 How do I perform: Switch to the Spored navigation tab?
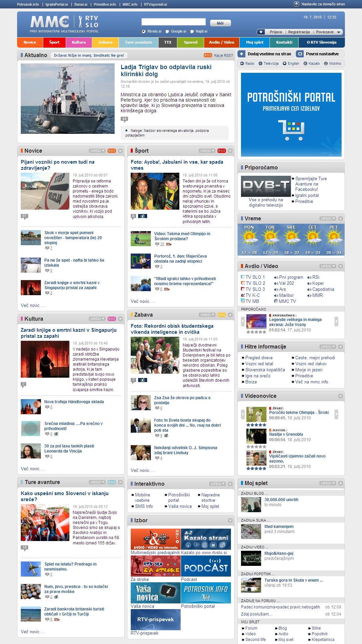[x=190, y=43]
